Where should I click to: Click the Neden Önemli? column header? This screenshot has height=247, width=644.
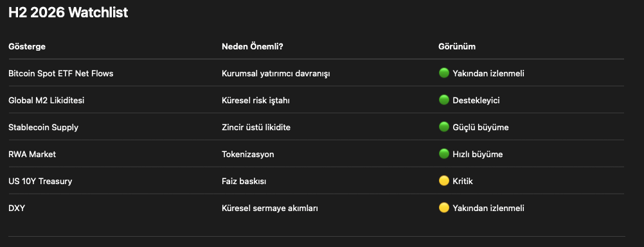pos(252,46)
